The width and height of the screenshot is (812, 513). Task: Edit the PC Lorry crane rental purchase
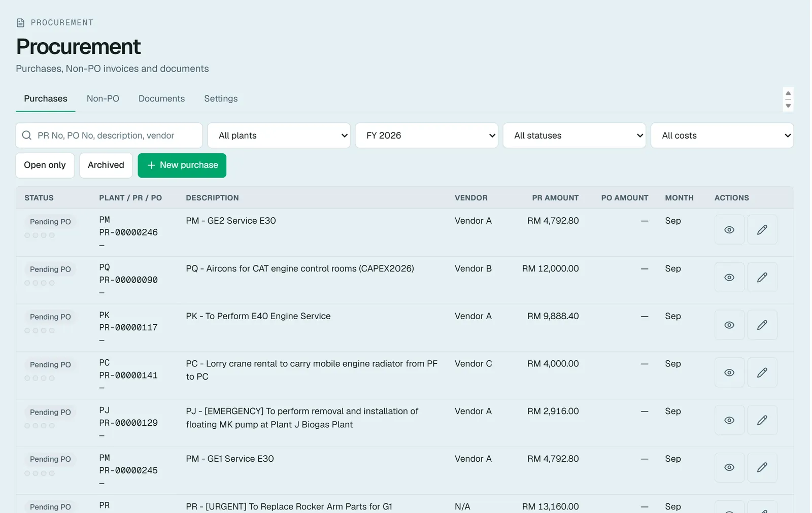(x=762, y=373)
